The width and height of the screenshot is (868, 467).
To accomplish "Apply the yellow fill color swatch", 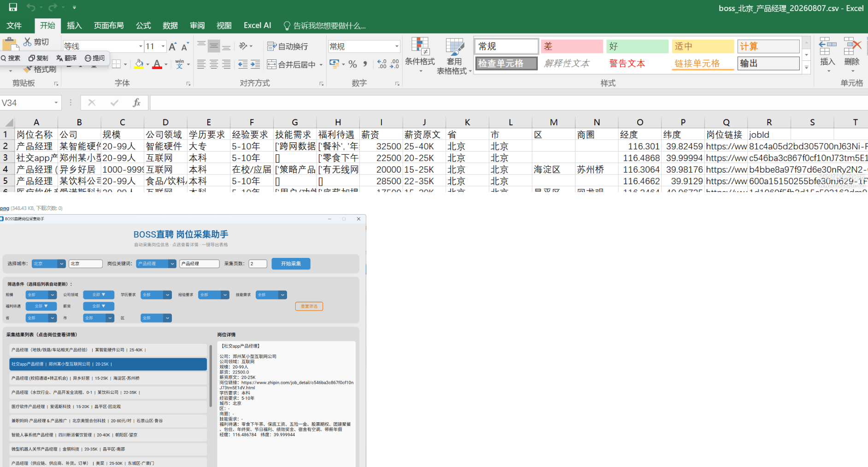I will (x=139, y=64).
